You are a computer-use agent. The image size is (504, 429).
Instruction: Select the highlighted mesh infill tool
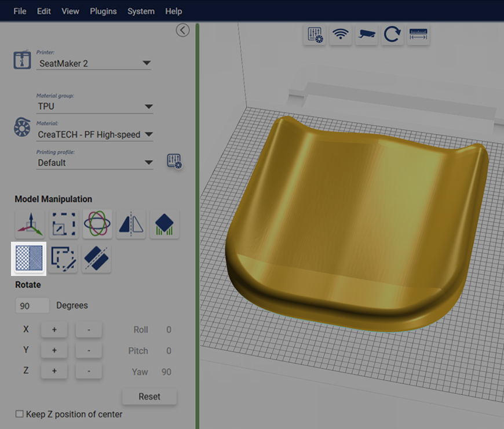pos(29,258)
